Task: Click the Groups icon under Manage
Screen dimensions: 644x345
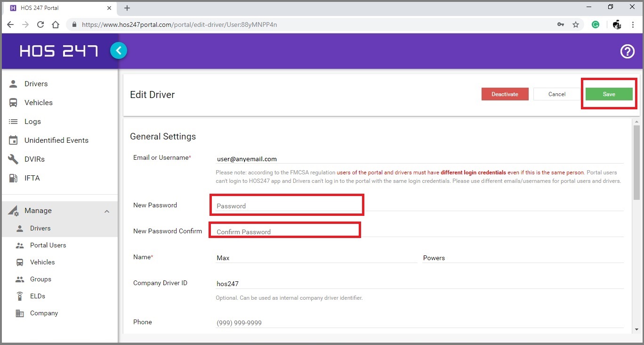Action: [x=20, y=279]
